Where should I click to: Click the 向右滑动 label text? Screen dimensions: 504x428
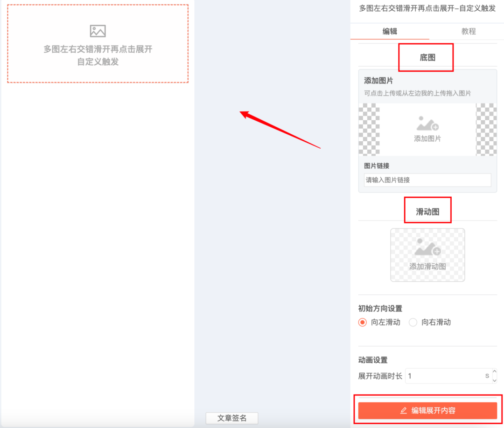[436, 322]
